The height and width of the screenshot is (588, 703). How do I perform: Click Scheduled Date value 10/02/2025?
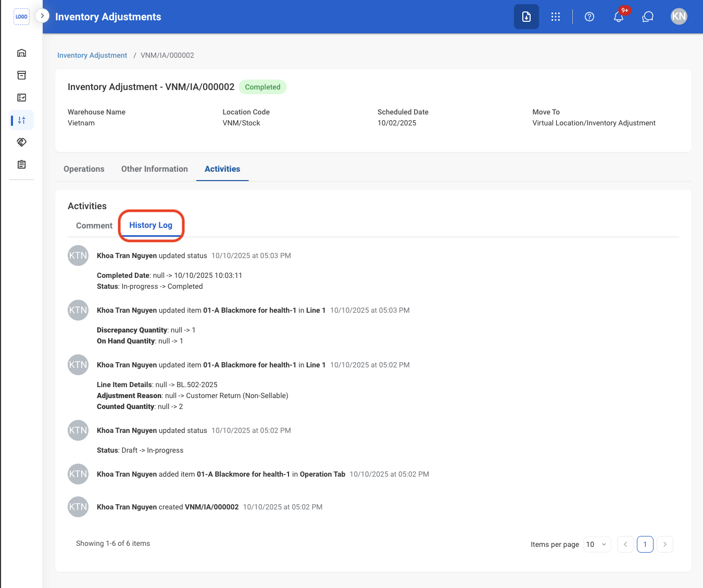coord(397,123)
